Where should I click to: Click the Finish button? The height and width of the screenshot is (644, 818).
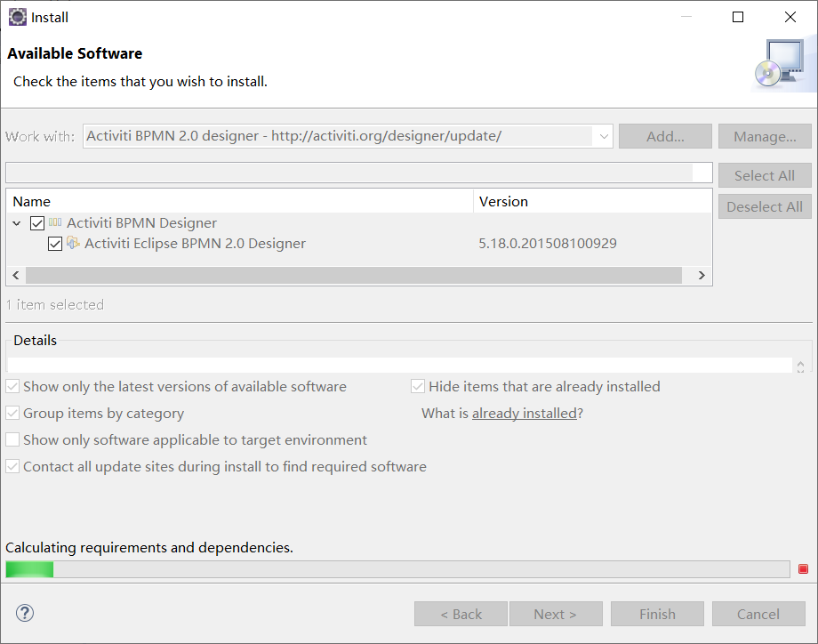[657, 614]
